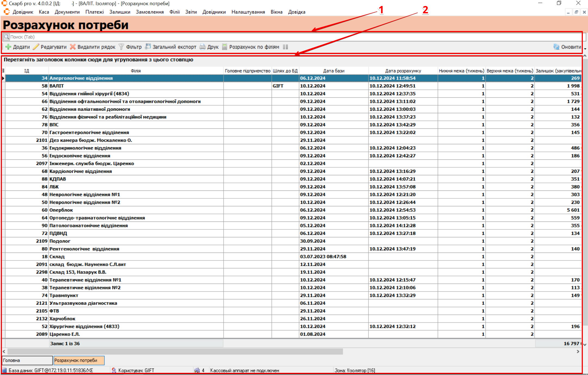The height and width of the screenshot is (375, 588).
Task: Open the Налаштування menu
Action: coord(248,12)
